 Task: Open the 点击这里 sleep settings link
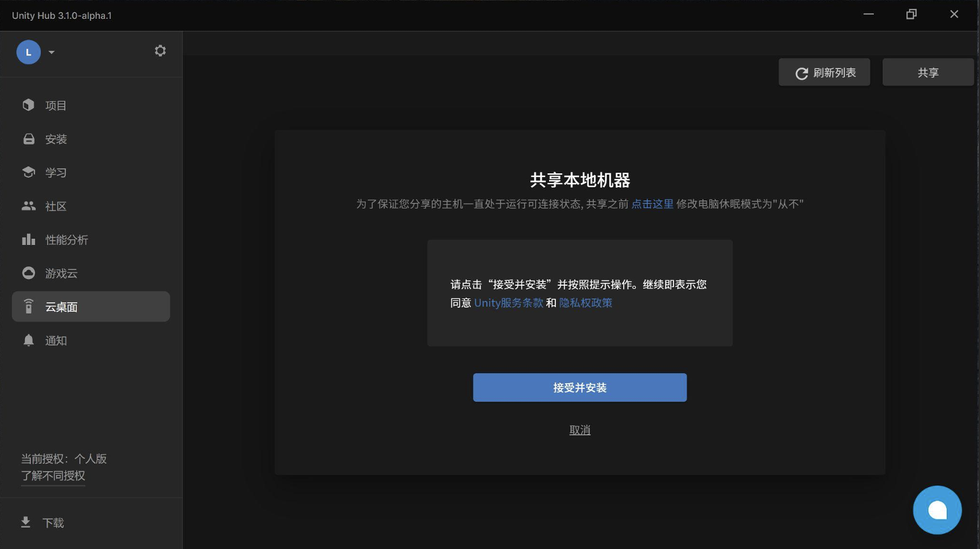click(652, 204)
